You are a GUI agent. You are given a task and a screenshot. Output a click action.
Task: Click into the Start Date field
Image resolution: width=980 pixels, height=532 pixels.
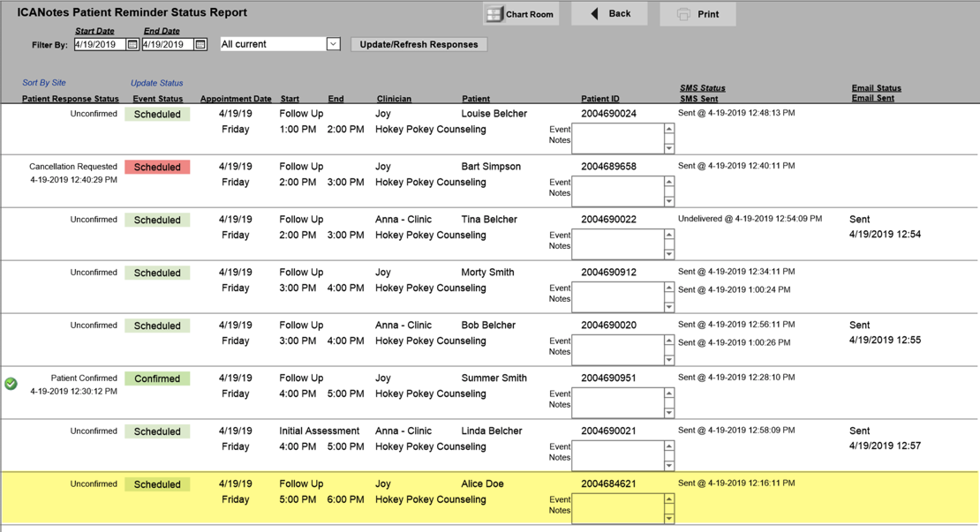click(x=100, y=44)
